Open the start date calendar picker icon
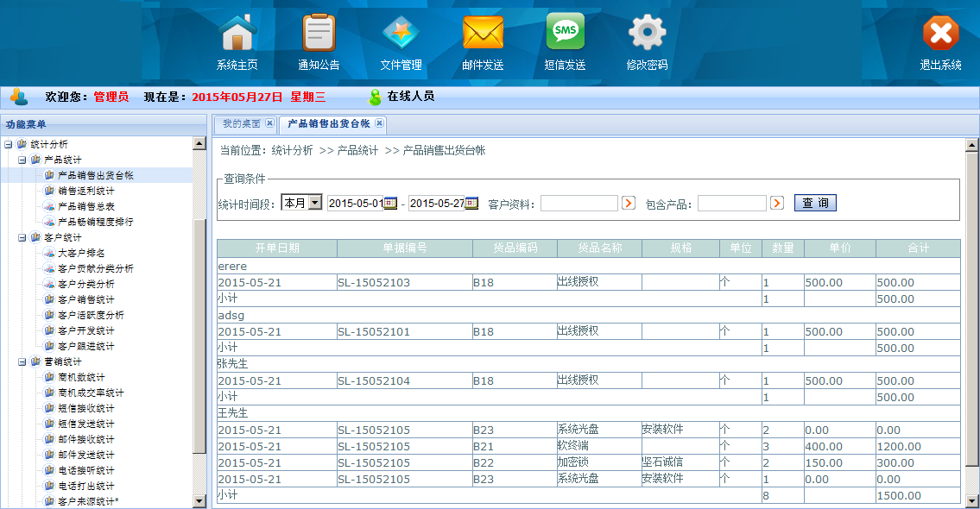Viewport: 980px width, 509px height. point(390,204)
